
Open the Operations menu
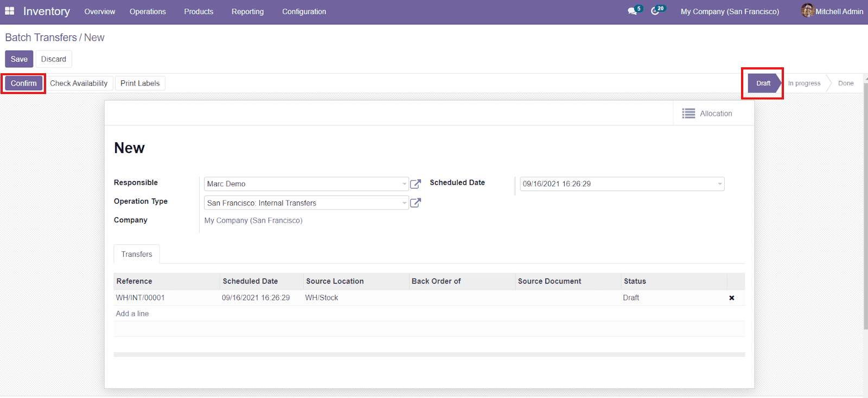pyautogui.click(x=148, y=11)
